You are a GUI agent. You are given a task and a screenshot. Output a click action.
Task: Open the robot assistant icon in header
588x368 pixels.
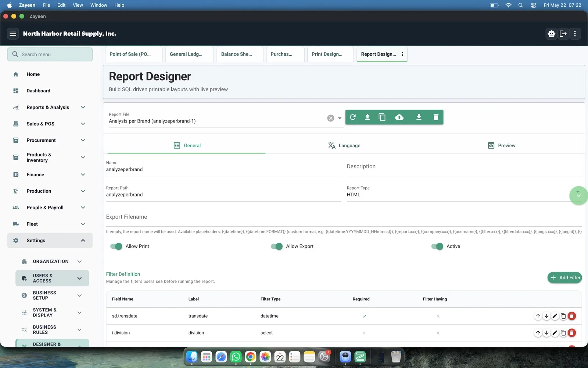coord(551,34)
